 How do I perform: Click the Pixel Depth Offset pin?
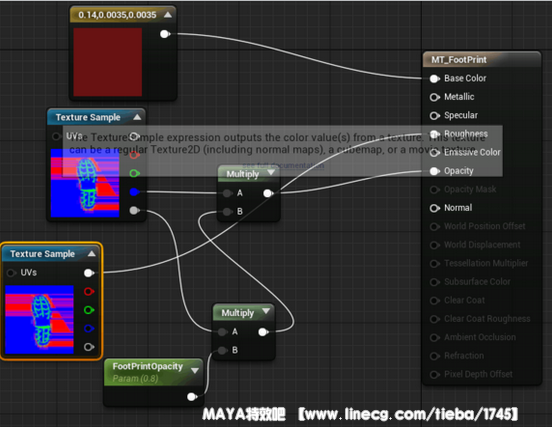(x=434, y=374)
